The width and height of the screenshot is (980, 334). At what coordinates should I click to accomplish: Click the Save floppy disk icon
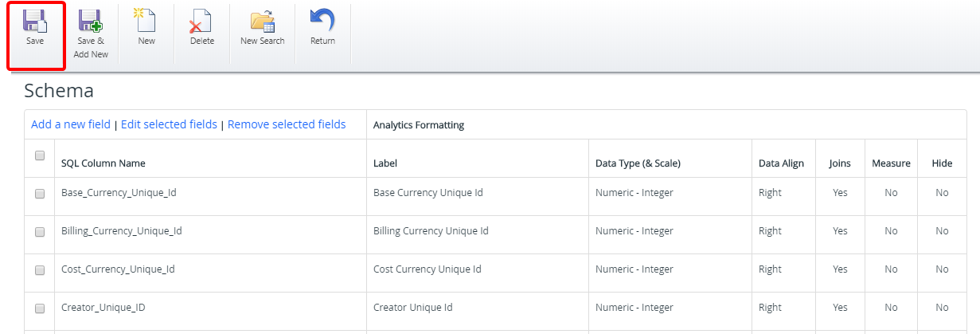(x=35, y=21)
